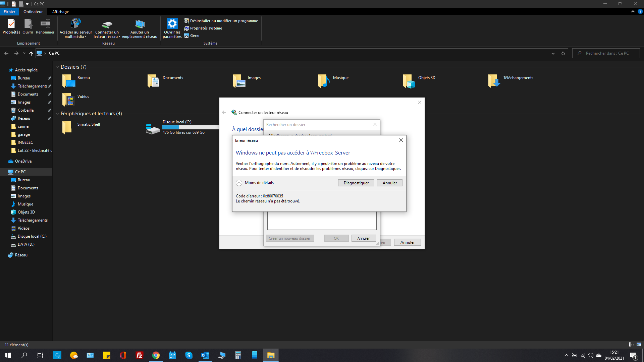Click the refresh icon beside address bar
The image size is (644, 362).
(x=563, y=53)
